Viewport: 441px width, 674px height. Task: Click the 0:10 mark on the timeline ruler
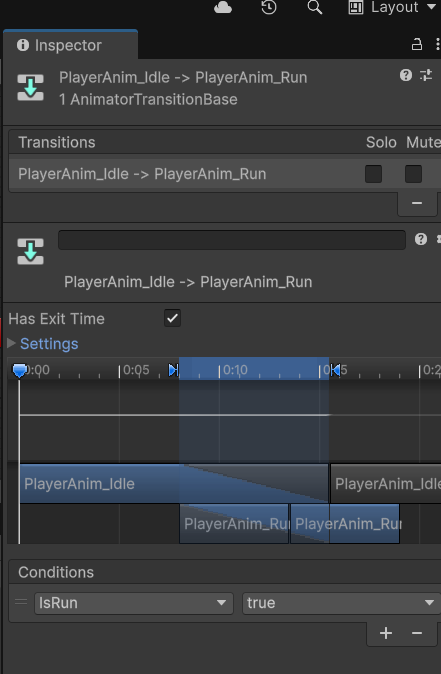click(x=235, y=370)
